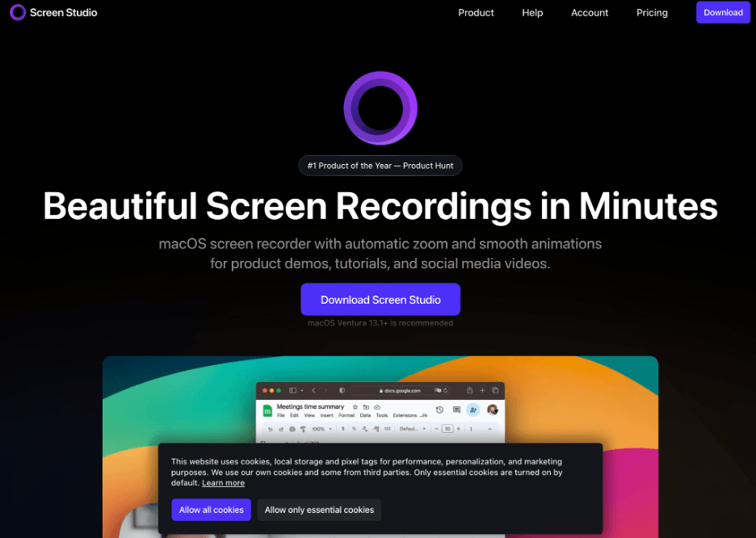Open the Format menu in Sheets

pos(346,415)
